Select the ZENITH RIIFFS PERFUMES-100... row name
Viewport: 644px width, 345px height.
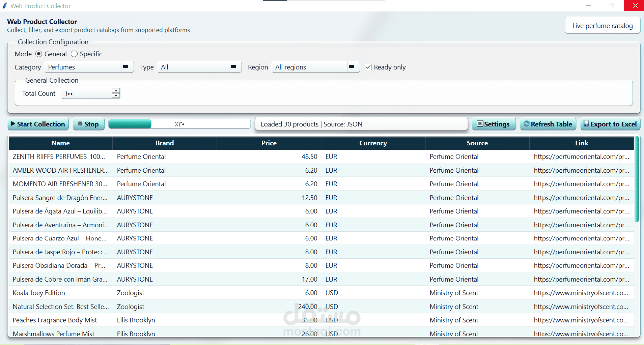click(59, 156)
